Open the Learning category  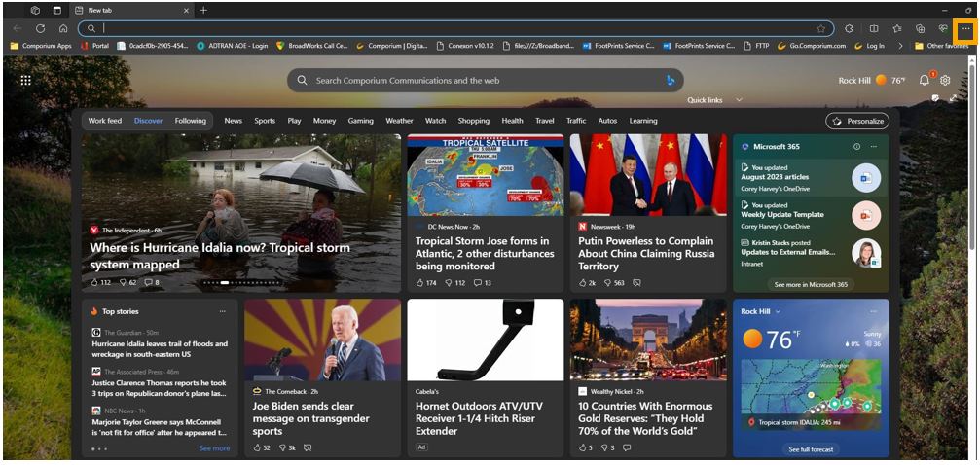point(643,121)
